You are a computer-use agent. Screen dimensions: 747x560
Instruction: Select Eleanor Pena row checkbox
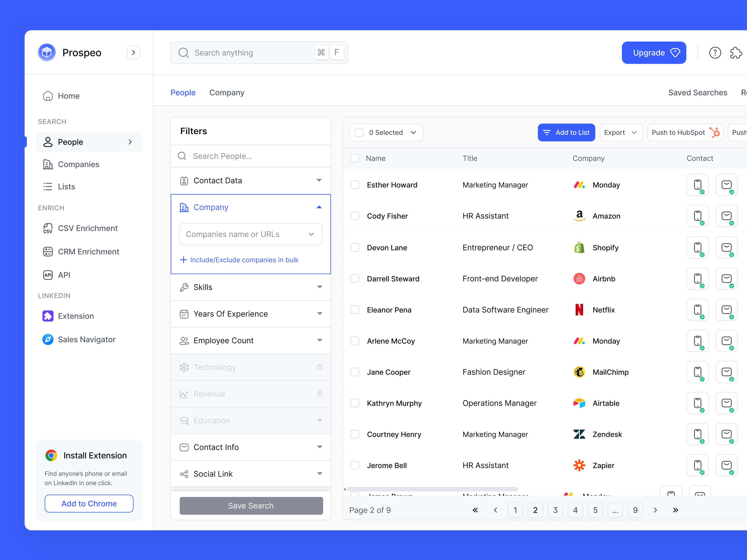[x=355, y=310]
